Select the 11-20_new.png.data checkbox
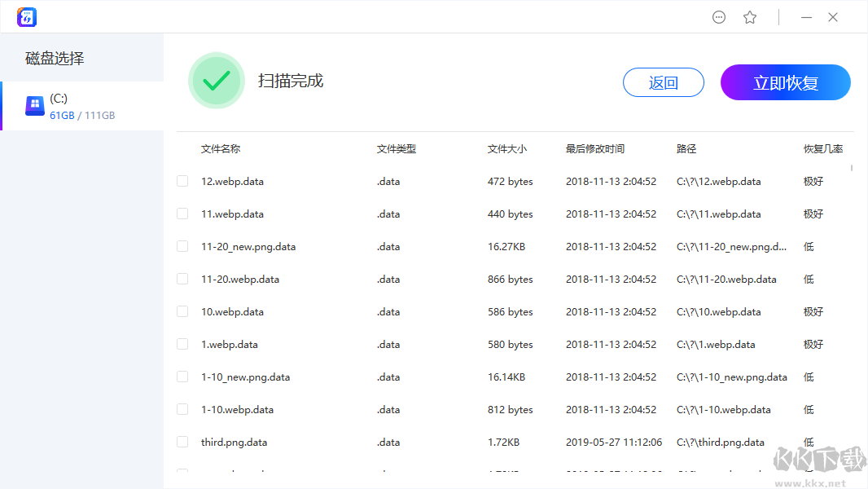 (182, 246)
